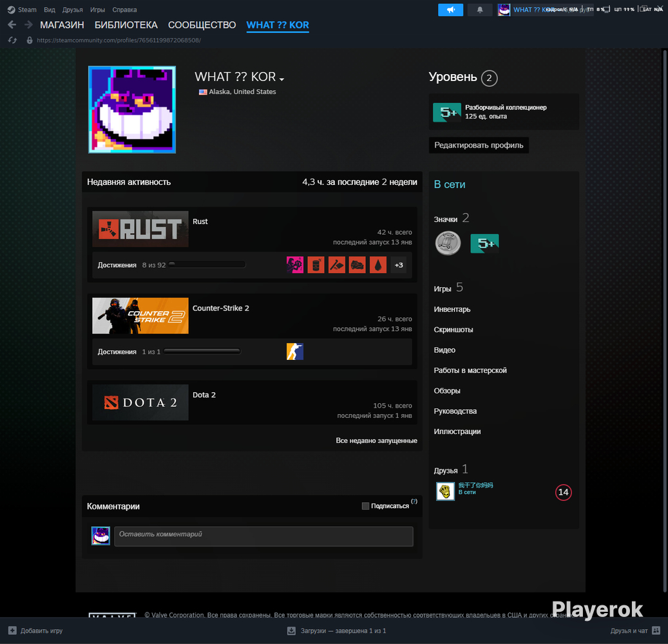Click the friend's avatar in Друзья list
Image resolution: width=668 pixels, height=644 pixels.
pyautogui.click(x=445, y=491)
